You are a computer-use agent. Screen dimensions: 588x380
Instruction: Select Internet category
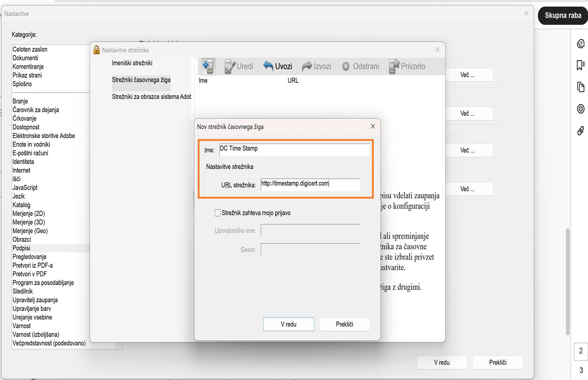pos(21,170)
